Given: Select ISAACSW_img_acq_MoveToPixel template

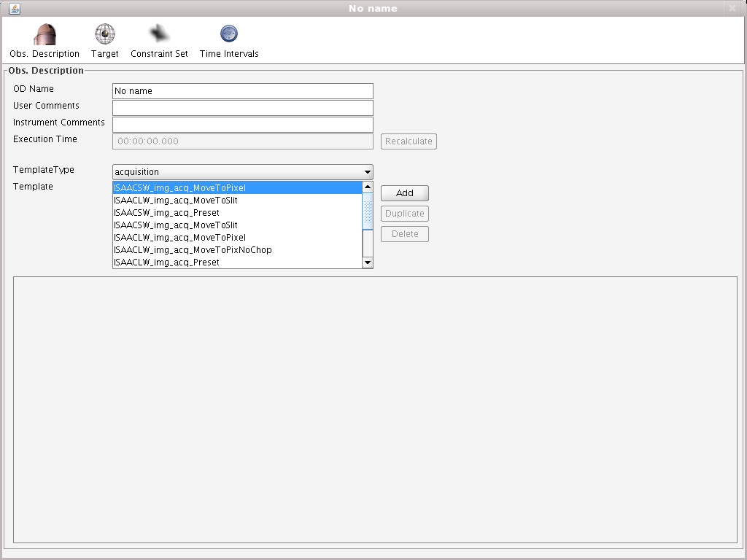Looking at the screenshot, I should click(x=237, y=187).
